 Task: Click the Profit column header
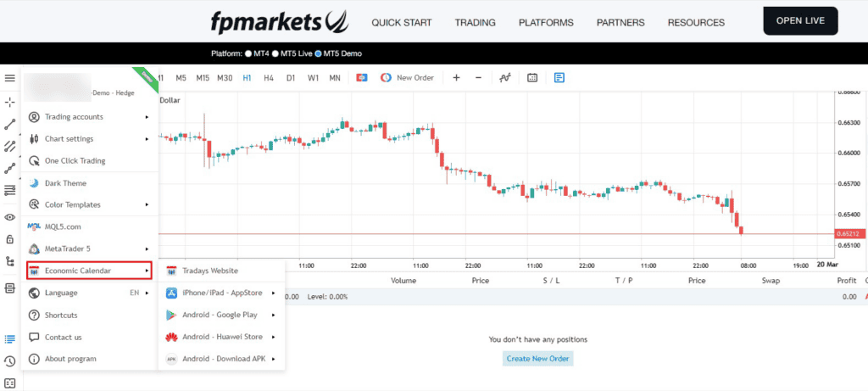(847, 281)
